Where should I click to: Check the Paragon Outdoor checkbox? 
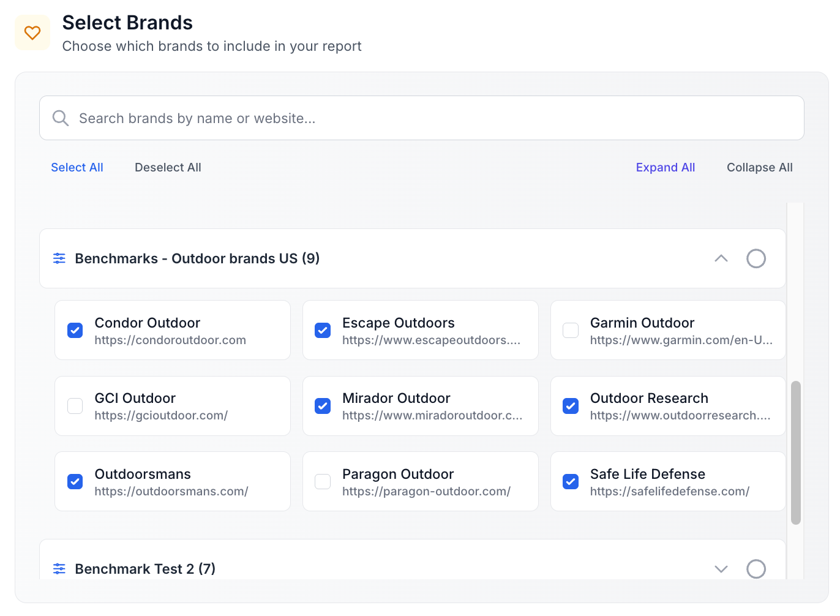pyautogui.click(x=323, y=482)
